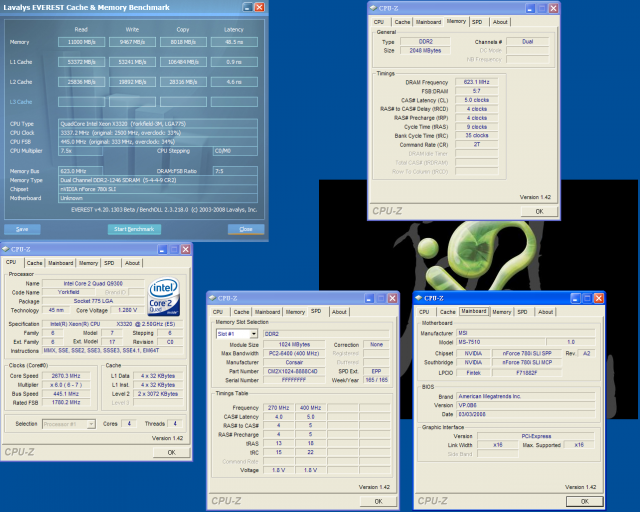Viewport: 640px width, 512px height.
Task: Click the L2 Cache Write 19892 MB/s value
Action: 133,82
